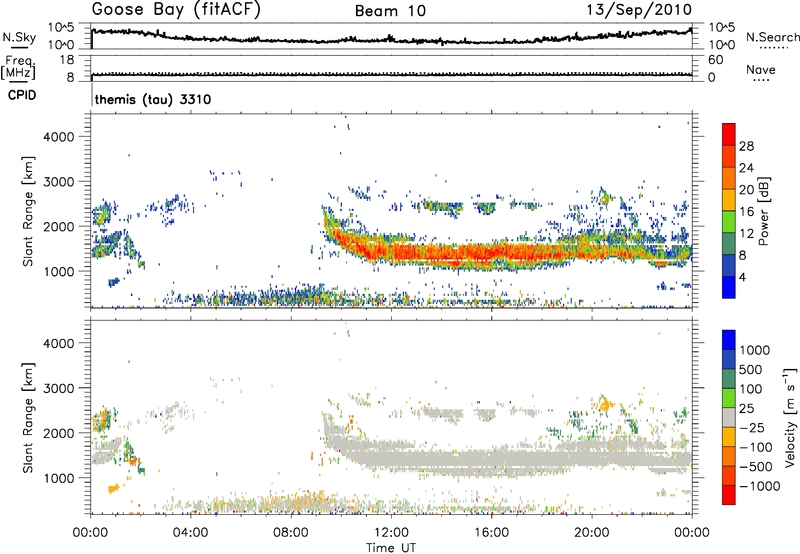Select the "Beam 10" heading text
Screen dimensions: 800x554
(x=390, y=11)
